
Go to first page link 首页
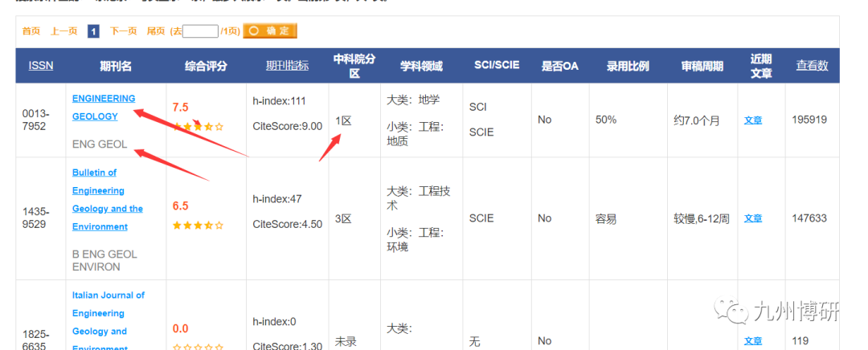click(31, 31)
